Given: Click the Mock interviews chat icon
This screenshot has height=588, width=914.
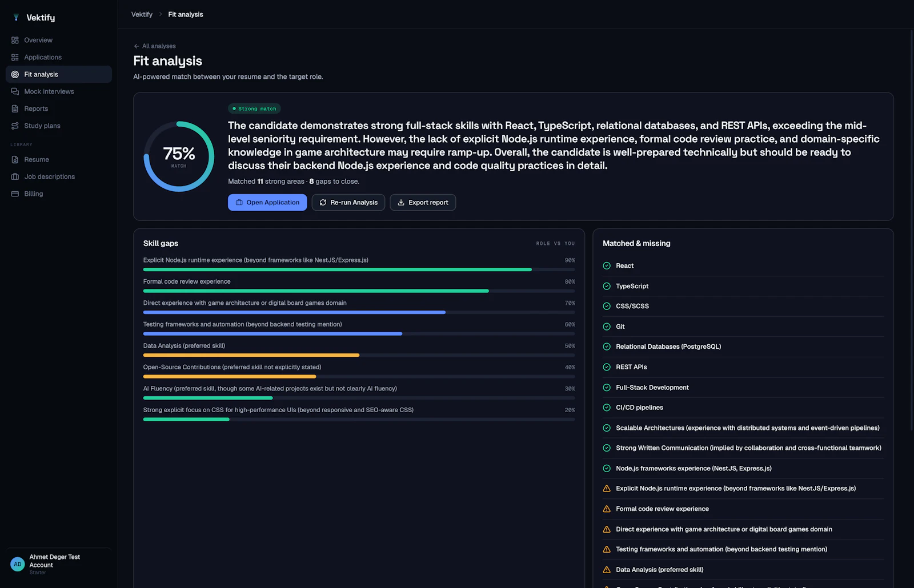Looking at the screenshot, I should tap(15, 91).
